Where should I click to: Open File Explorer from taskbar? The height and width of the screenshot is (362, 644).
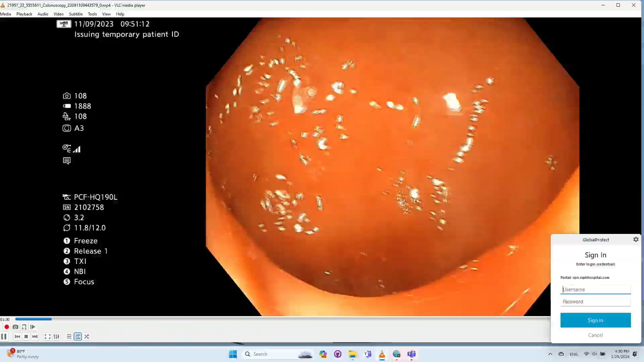(353, 354)
